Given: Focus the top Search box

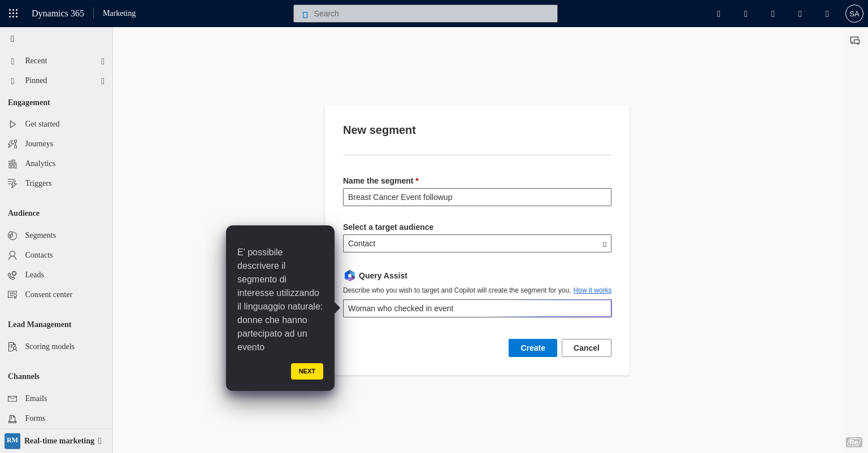Looking at the screenshot, I should point(426,14).
